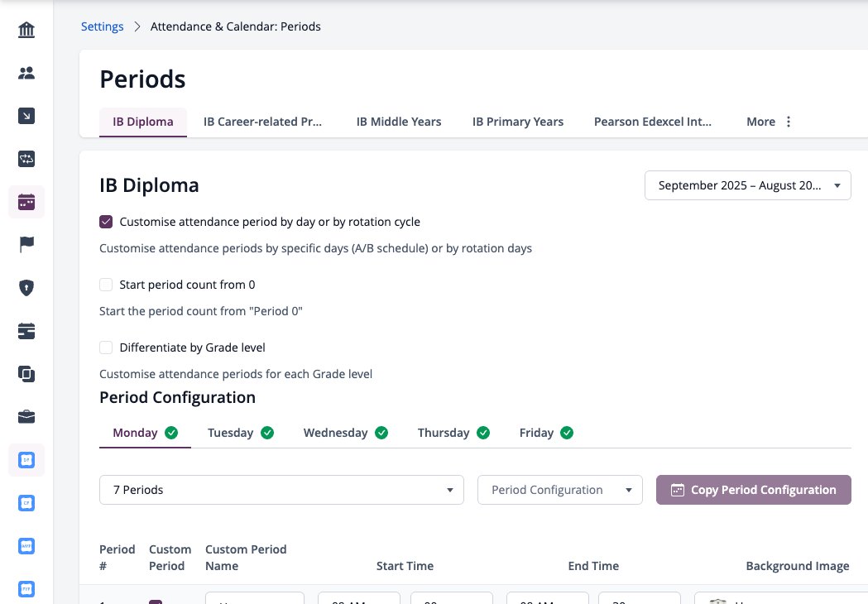Uncheck Customise attendance period by day checkbox
Viewport: 868px width, 604px height.
coord(106,222)
